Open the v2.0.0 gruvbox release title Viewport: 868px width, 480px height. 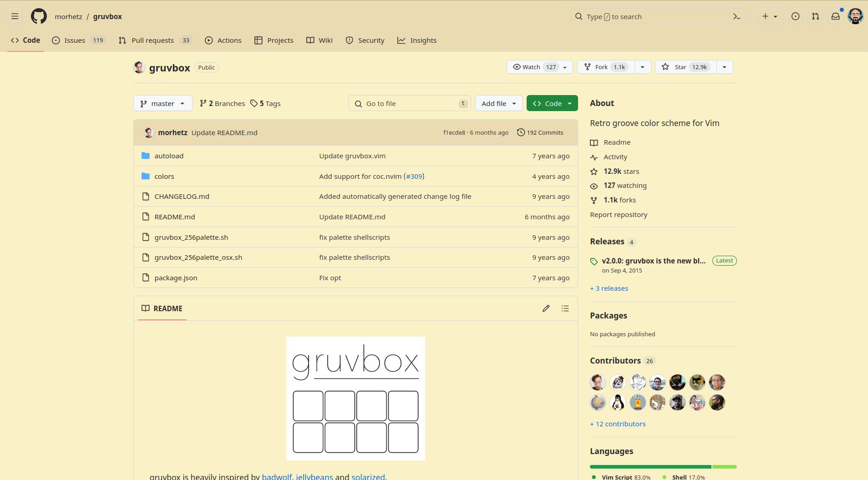[654, 261]
